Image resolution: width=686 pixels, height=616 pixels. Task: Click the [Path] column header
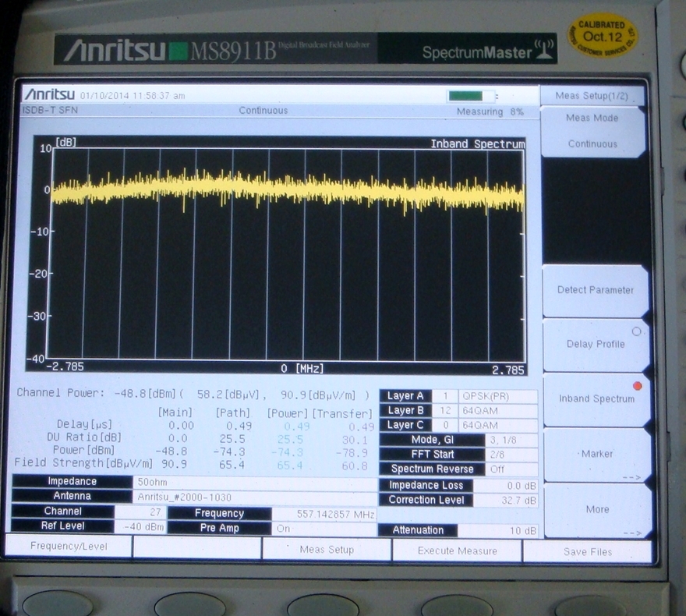tap(233, 413)
